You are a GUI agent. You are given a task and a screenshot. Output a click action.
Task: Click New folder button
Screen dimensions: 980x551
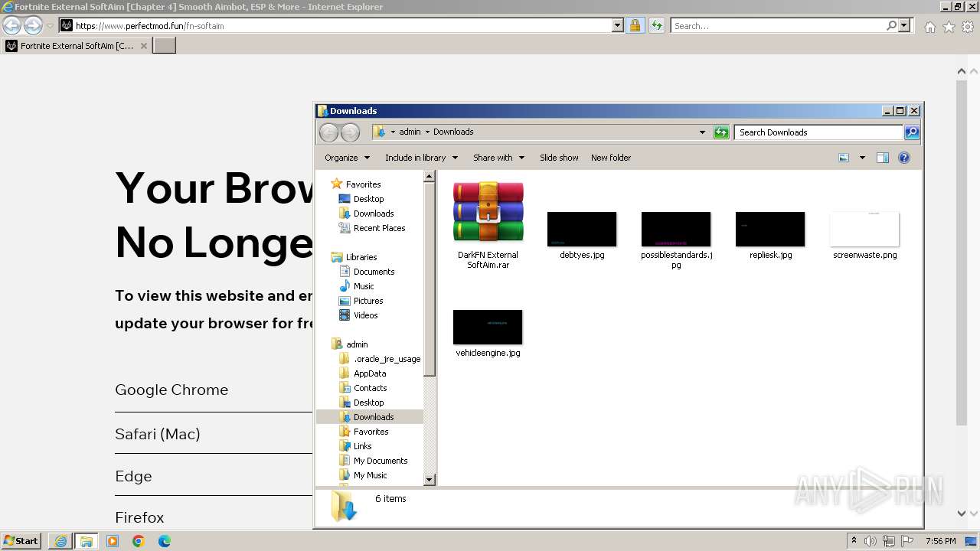click(611, 158)
